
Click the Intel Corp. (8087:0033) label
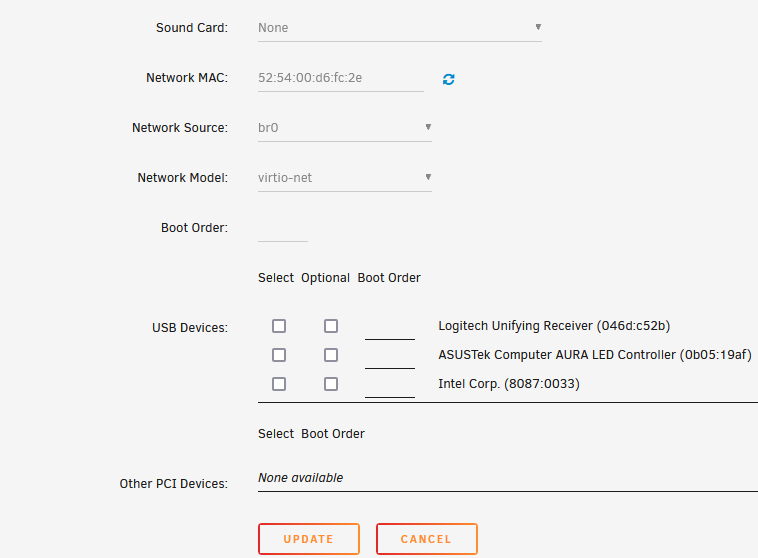click(509, 384)
